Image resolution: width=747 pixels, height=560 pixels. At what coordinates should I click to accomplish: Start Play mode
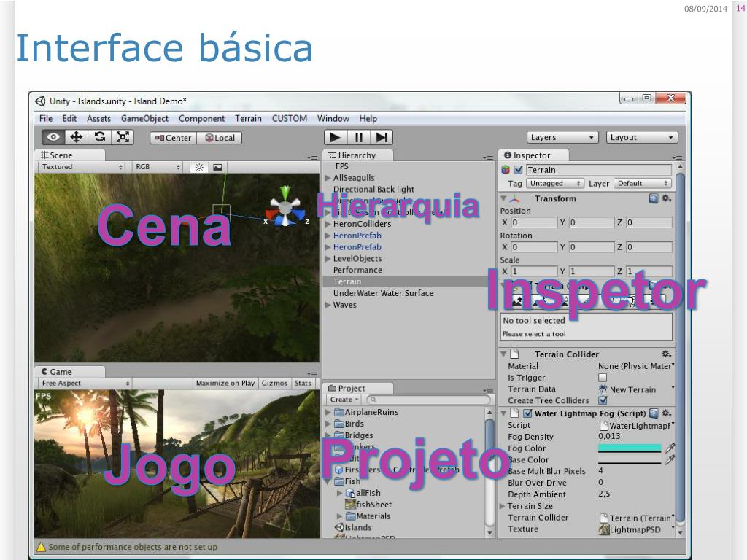coord(336,137)
